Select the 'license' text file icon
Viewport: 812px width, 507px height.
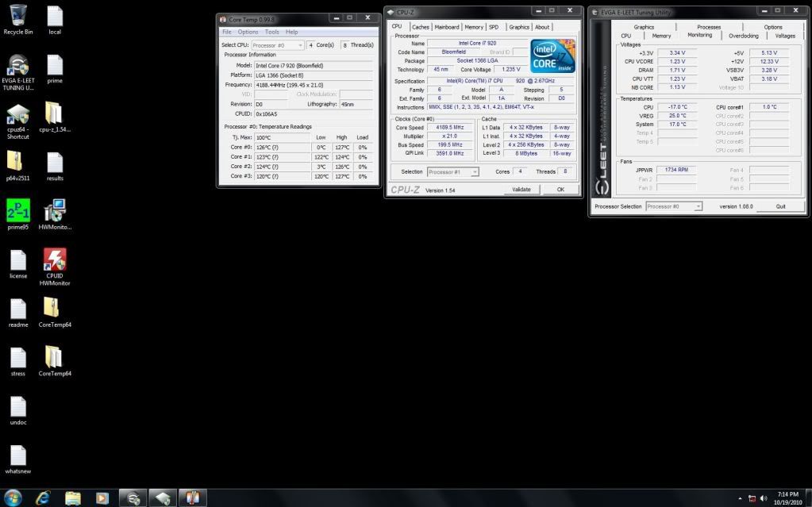18,263
